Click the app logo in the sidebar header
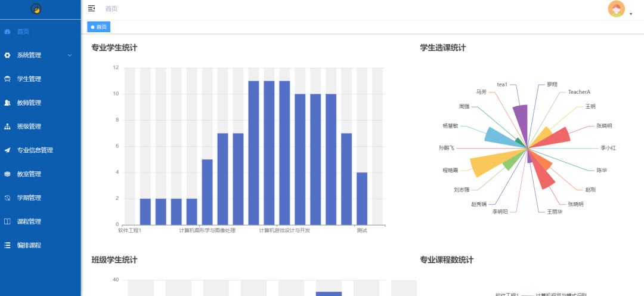The width and height of the screenshot is (644, 296). point(36,8)
